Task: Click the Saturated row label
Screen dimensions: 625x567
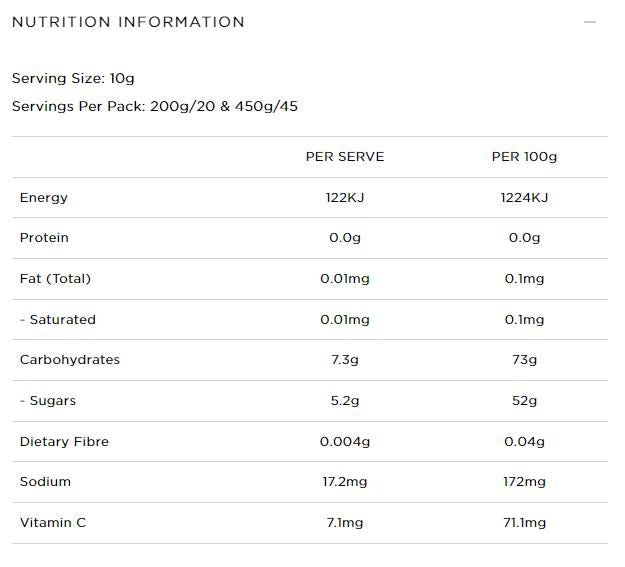Action: pos(58,320)
